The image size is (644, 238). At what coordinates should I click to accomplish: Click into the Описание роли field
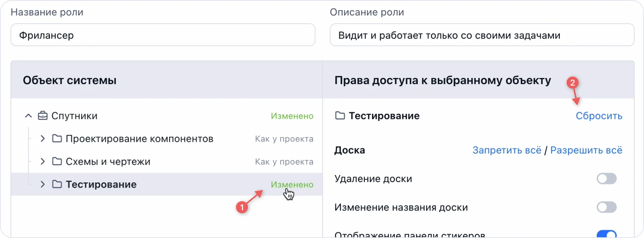click(482, 35)
